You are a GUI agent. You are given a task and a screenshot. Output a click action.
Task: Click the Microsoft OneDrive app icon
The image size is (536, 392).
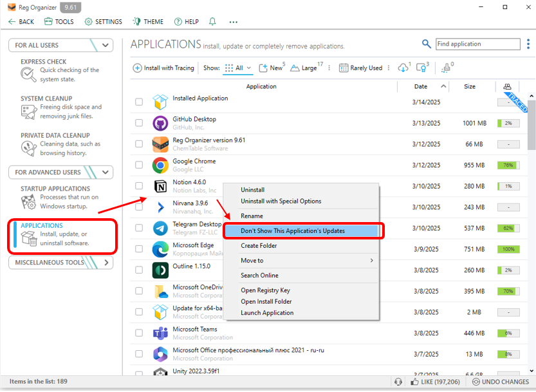pyautogui.click(x=160, y=291)
